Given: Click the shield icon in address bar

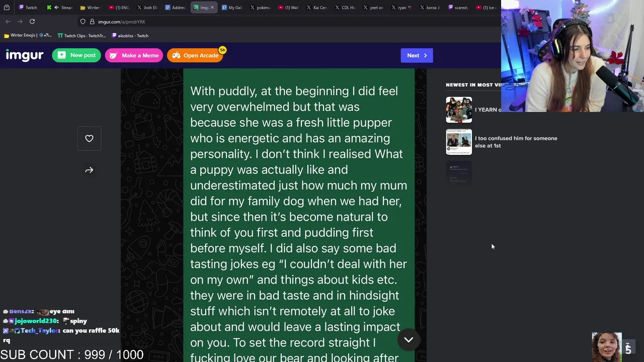Looking at the screenshot, I should pos(83,22).
